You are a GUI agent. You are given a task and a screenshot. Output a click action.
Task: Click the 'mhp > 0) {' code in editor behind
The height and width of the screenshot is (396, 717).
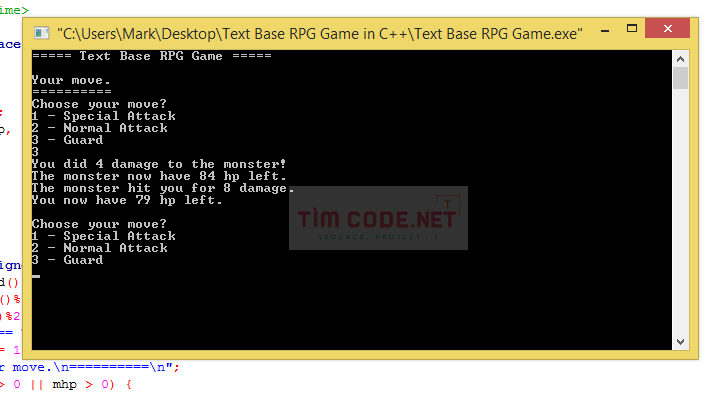click(92, 384)
